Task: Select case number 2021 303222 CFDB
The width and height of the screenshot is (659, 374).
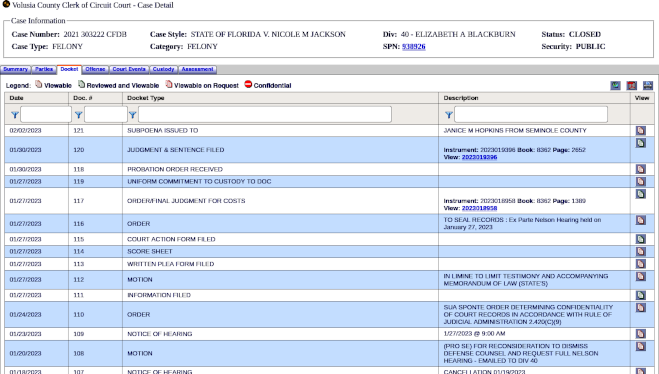Action: point(95,34)
